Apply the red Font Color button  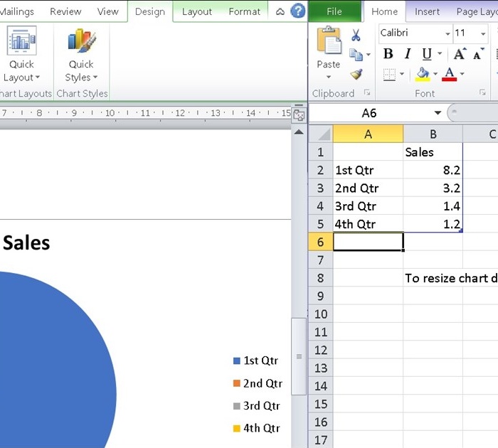449,74
